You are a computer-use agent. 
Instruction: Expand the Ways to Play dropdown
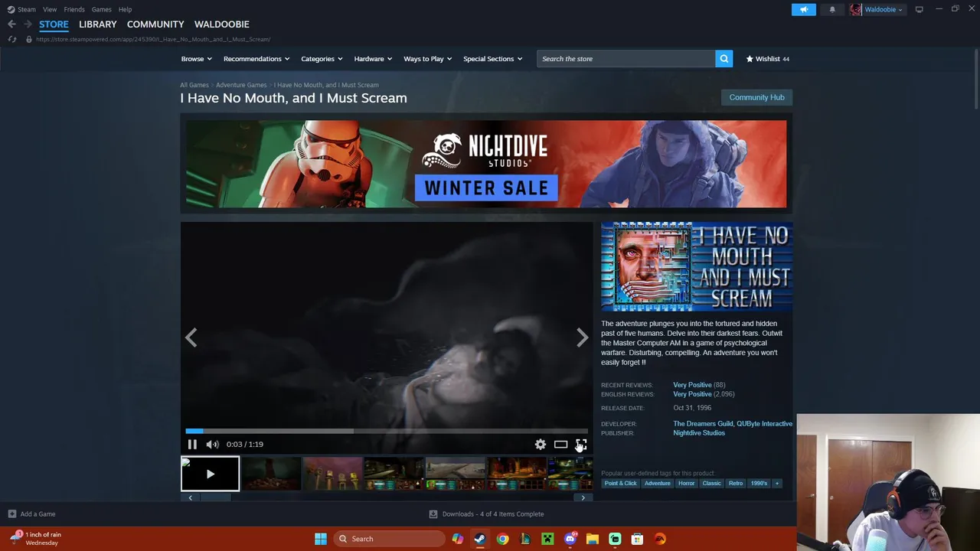tap(428, 59)
